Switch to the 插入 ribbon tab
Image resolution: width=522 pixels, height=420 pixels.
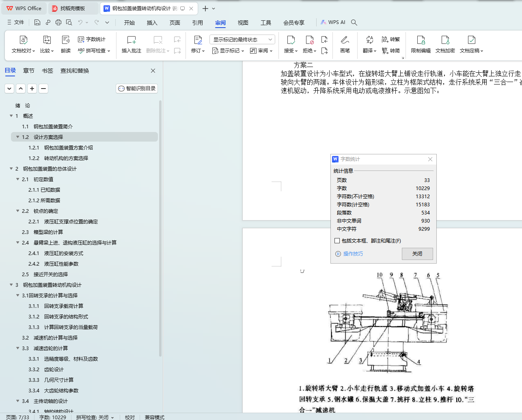click(152, 23)
